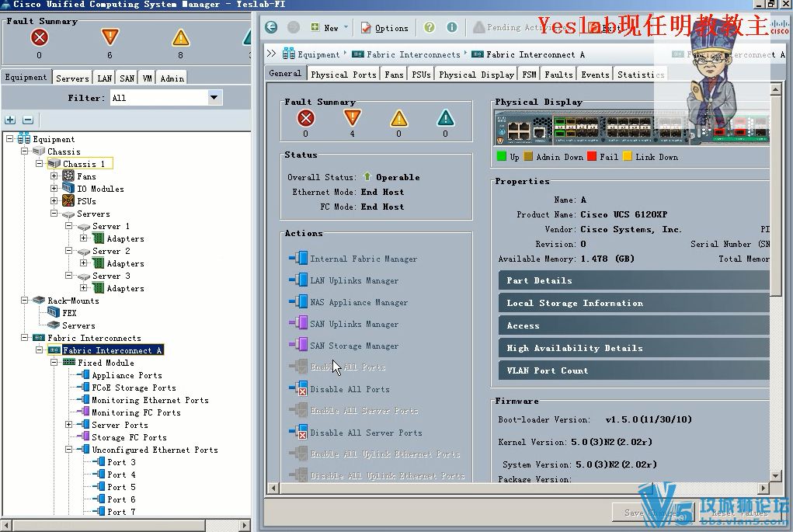Collapse the Unconfigured Ethernet Ports node

69,449
